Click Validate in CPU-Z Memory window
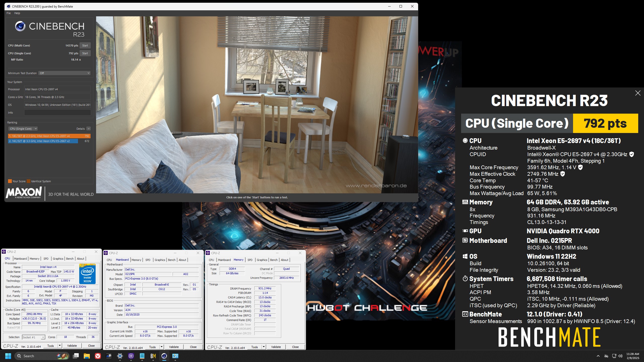Screen dimensions: 644x362 pos(276,347)
